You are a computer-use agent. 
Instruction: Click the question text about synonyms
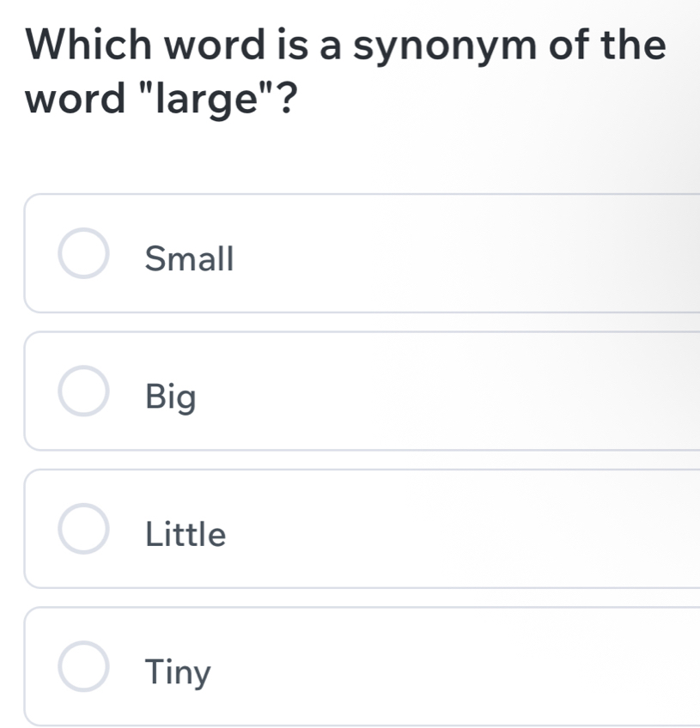(344, 69)
